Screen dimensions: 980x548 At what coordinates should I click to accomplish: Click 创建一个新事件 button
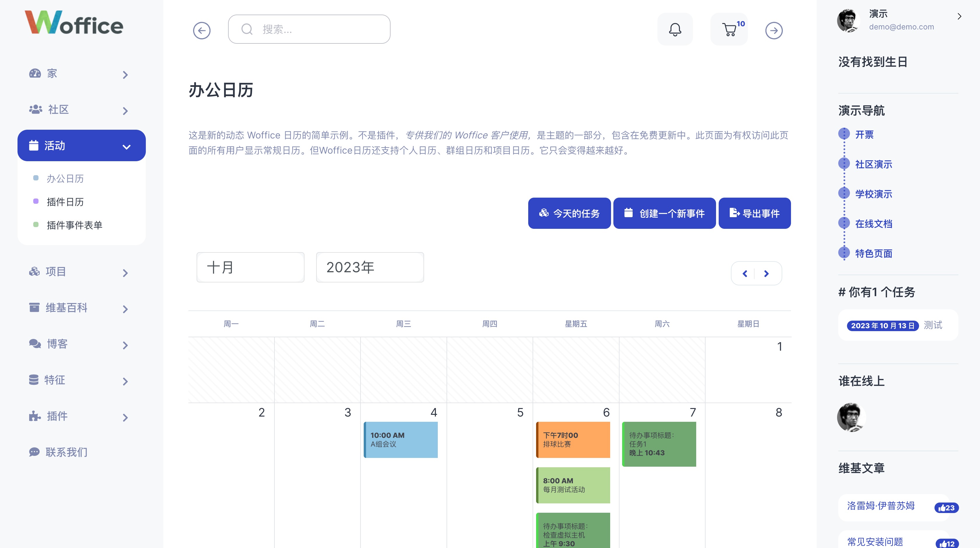(x=664, y=213)
